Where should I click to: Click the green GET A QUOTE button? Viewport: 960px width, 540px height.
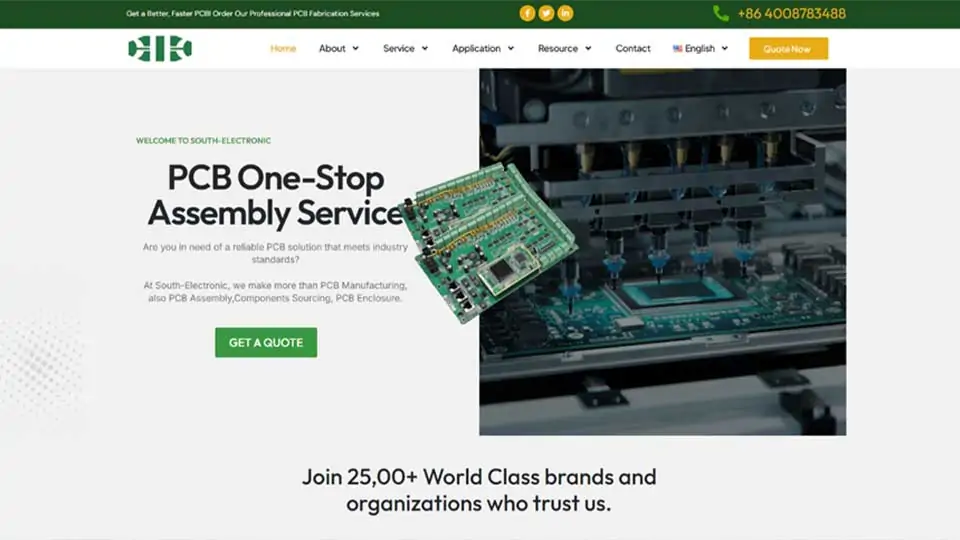pyautogui.click(x=266, y=342)
